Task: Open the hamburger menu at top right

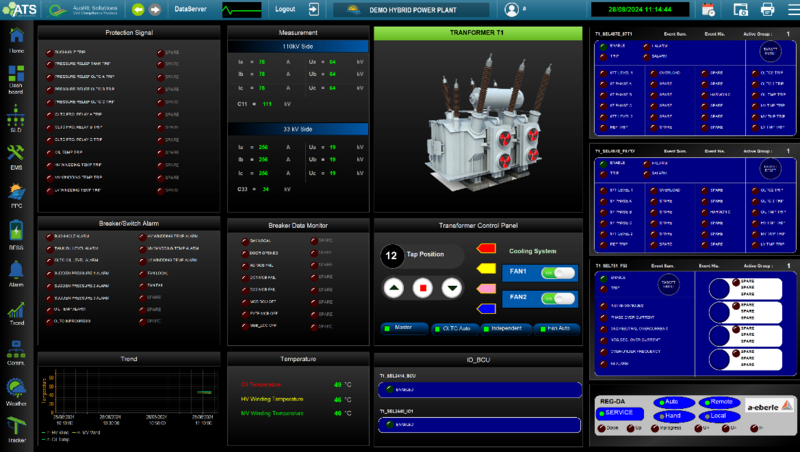Action: 793,9
